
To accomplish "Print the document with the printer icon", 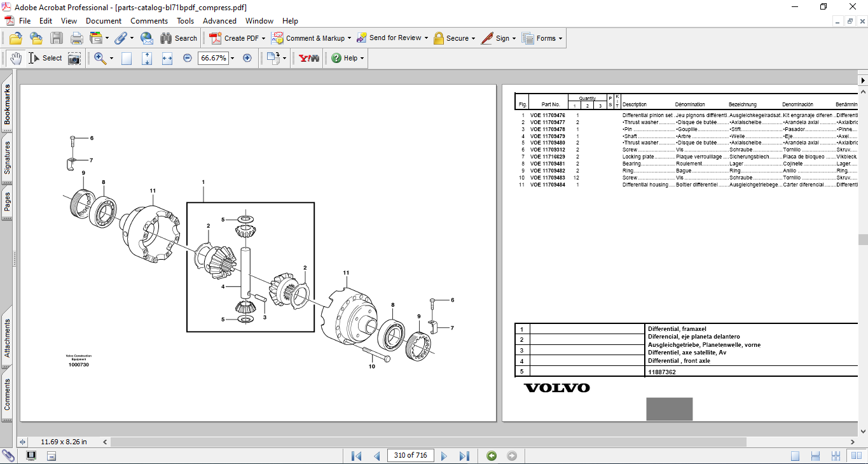I will pyautogui.click(x=77, y=38).
